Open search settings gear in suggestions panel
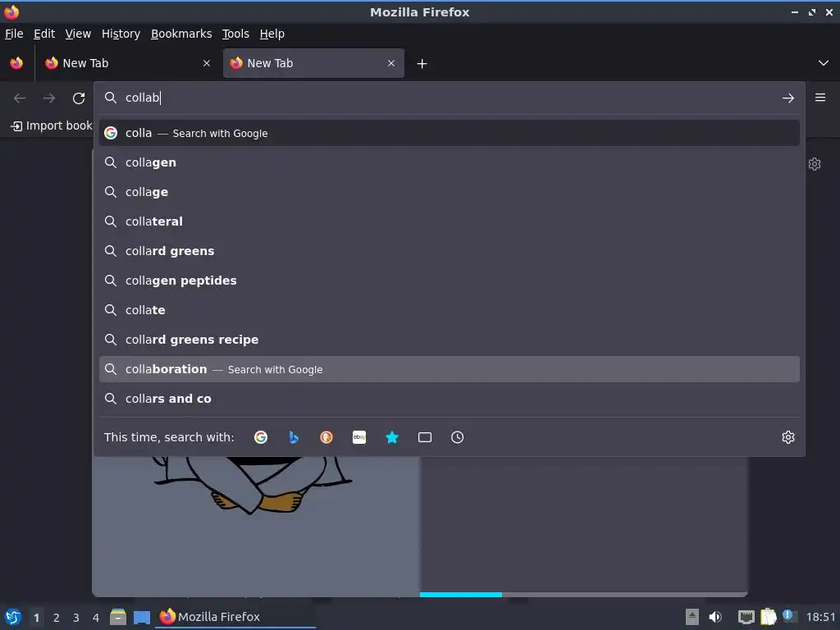This screenshot has height=630, width=840. 788,437
